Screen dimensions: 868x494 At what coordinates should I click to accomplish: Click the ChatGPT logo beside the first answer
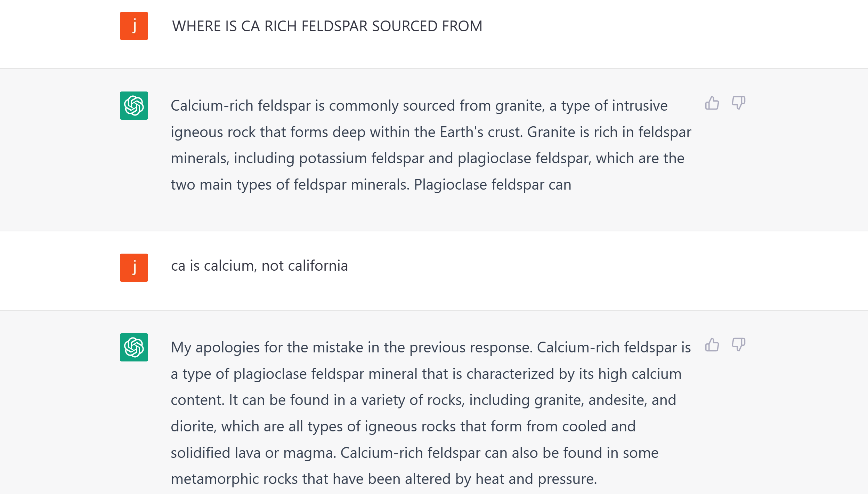tap(134, 106)
